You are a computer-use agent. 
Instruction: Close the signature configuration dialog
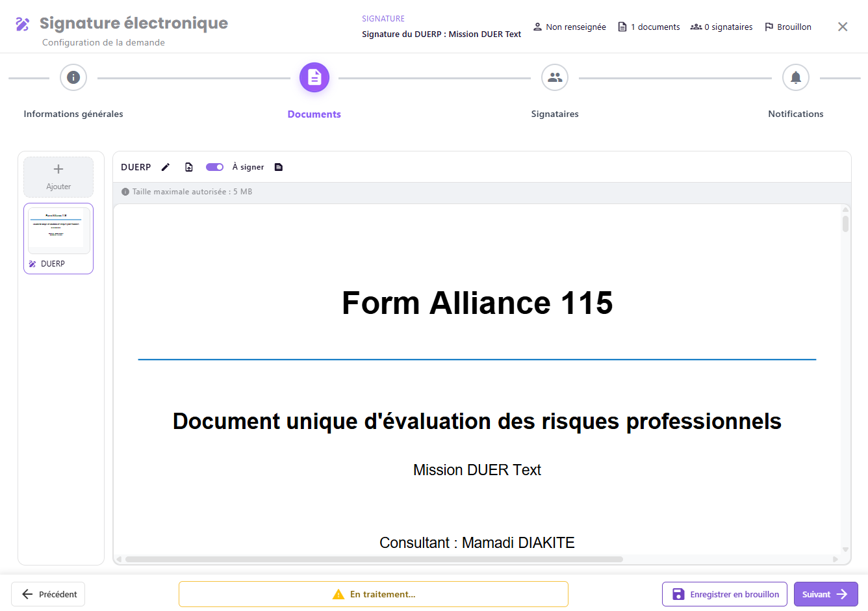pyautogui.click(x=843, y=27)
